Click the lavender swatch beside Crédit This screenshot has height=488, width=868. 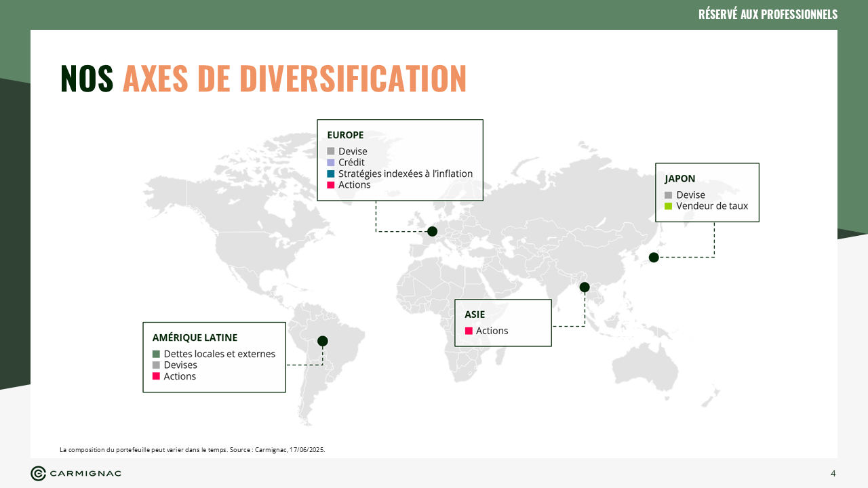tap(331, 163)
